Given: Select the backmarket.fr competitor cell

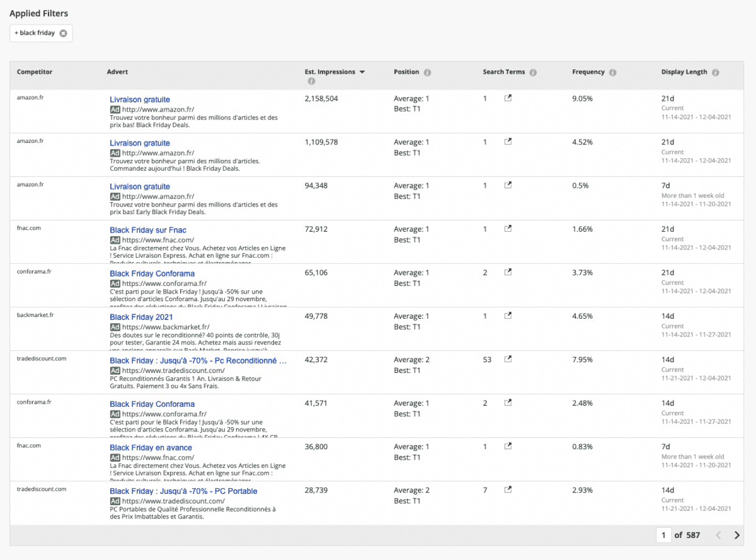Looking at the screenshot, I should coord(35,315).
